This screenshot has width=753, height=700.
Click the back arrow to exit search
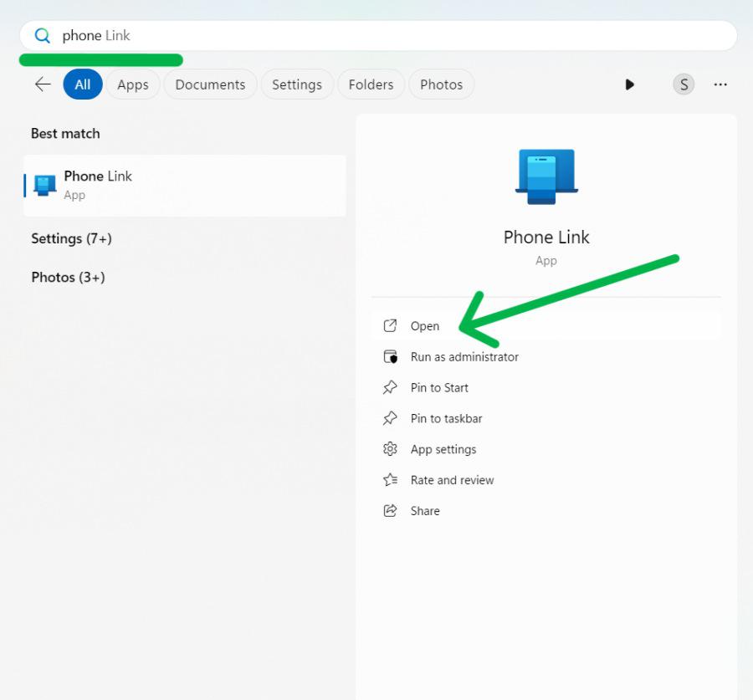(x=42, y=84)
